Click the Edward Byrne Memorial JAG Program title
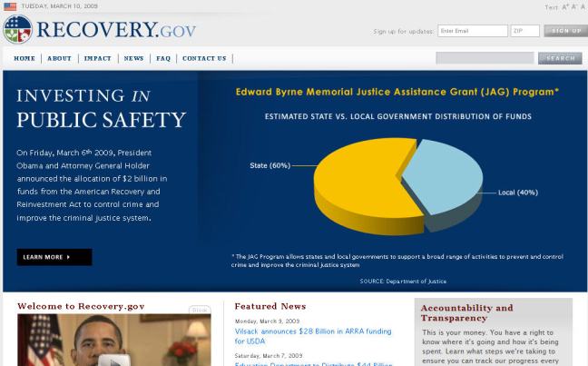The height and width of the screenshot is (366, 588). pyautogui.click(x=397, y=92)
